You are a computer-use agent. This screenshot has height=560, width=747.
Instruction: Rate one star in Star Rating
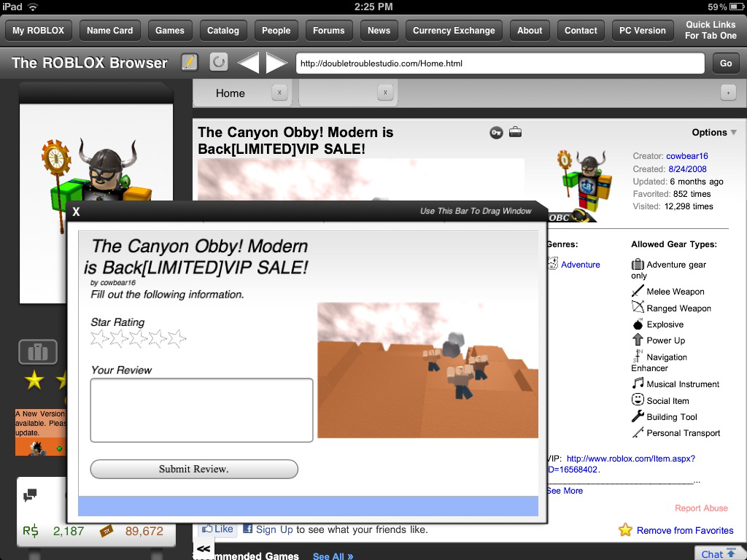(x=99, y=338)
